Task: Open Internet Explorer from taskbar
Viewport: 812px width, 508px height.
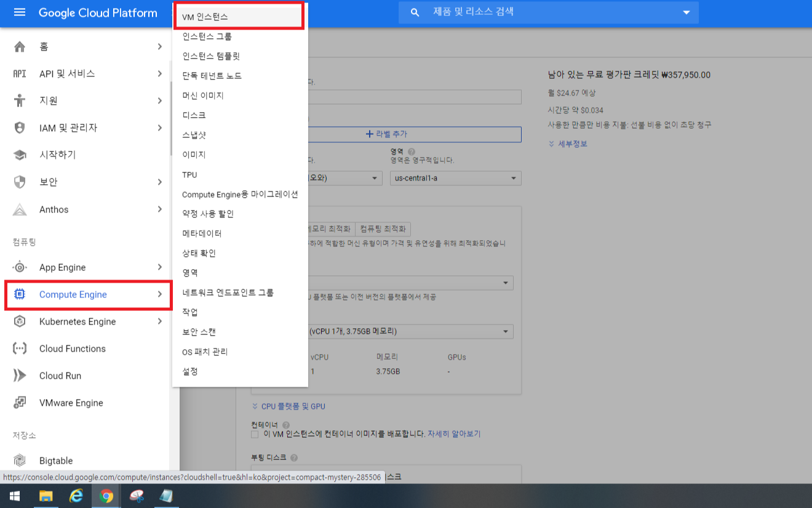Action: 76,496
